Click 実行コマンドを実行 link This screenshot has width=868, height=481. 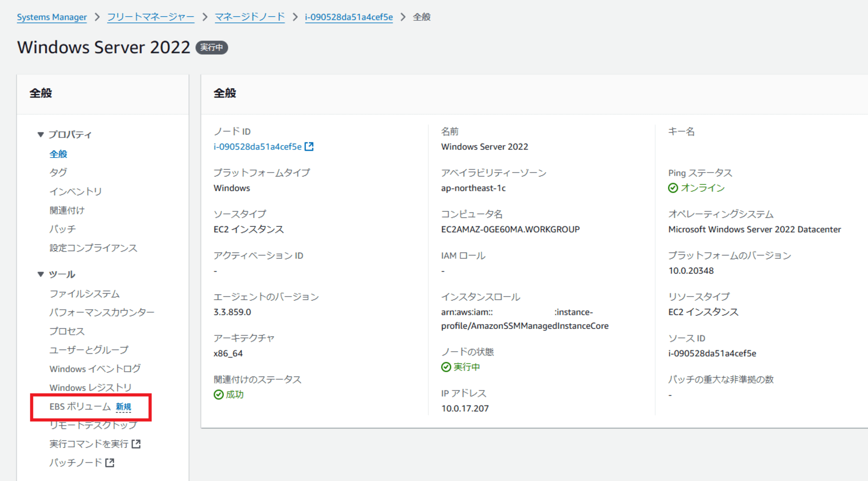[x=89, y=444]
